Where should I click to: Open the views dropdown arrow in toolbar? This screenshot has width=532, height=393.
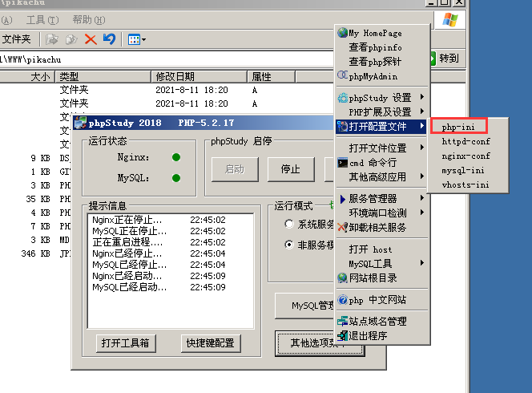144,40
